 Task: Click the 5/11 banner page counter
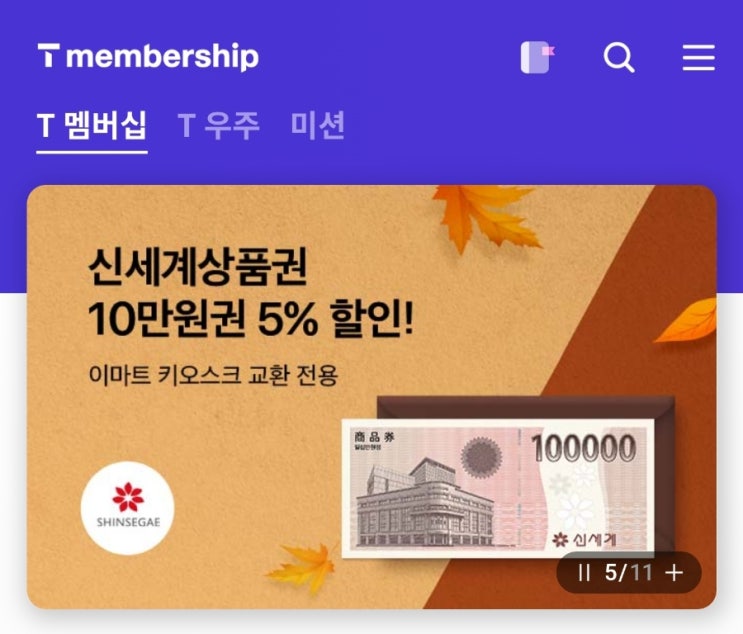(x=628, y=573)
